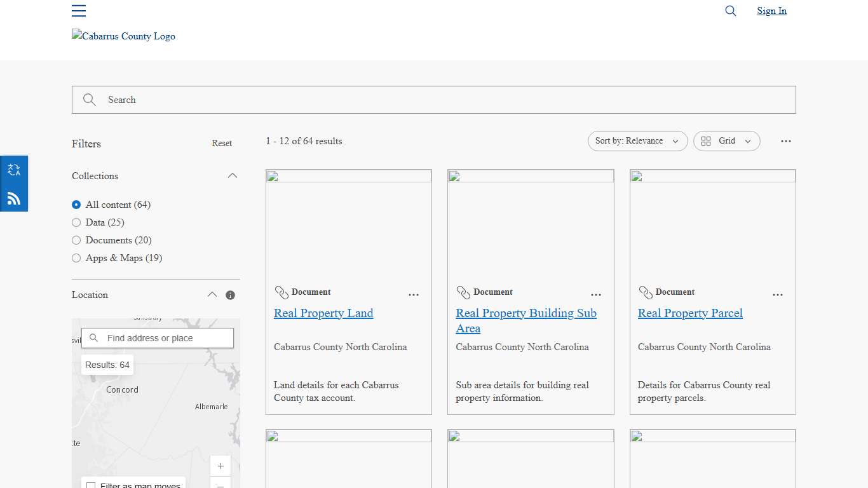Collapse the Collections filter section

click(233, 175)
